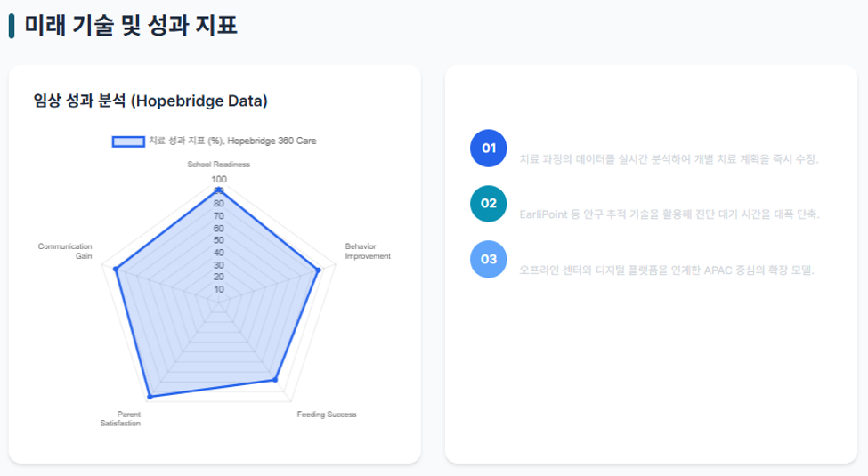Viewport: 868px width, 476px height.
Task: Select the School Readiness data point
Action: [x=219, y=190]
